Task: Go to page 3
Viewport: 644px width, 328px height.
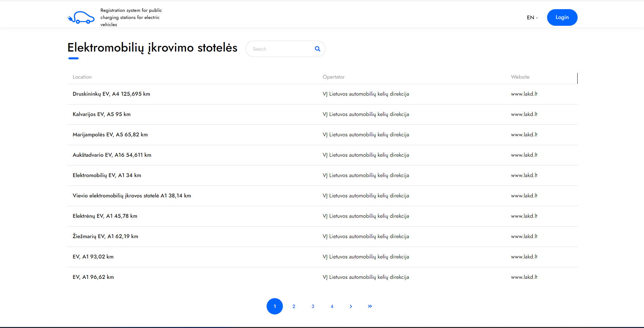Action: coord(313,306)
